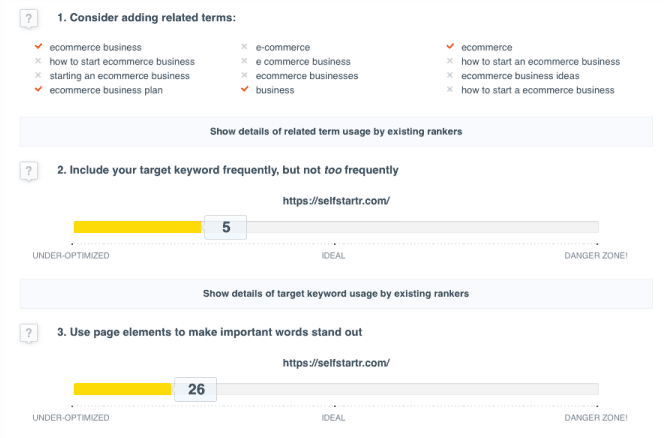Click the red checkmark beside 'ecommerce business'
This screenshot has height=438, width=664.
[x=39, y=46]
